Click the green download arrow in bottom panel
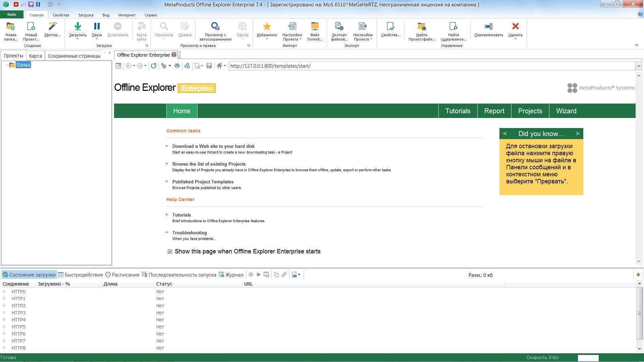This screenshot has height=362, width=644. [x=638, y=275]
